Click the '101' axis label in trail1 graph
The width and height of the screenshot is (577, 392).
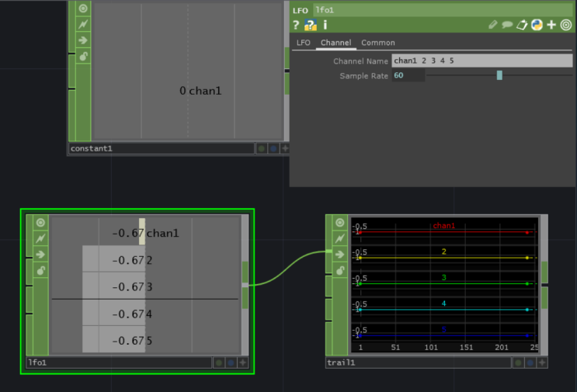point(431,348)
